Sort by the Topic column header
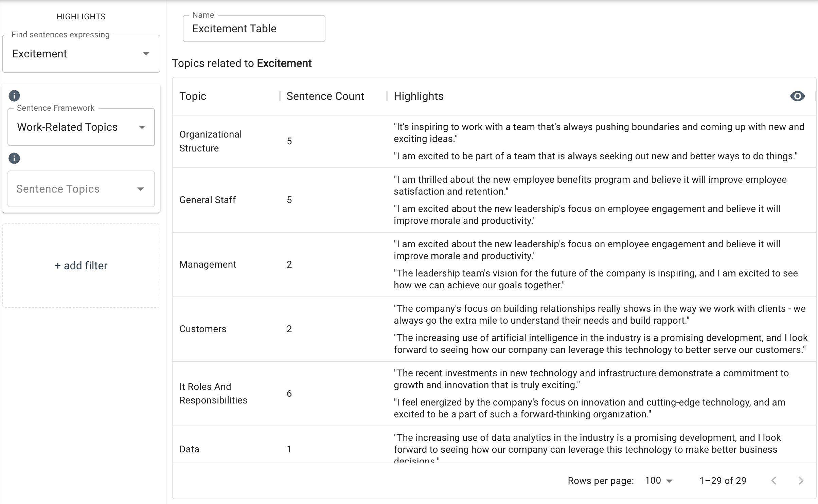 [x=193, y=96]
